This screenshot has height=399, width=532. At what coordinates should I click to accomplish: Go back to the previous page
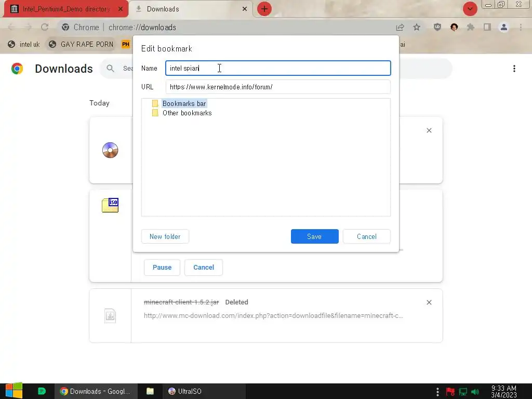pyautogui.click(x=11, y=27)
